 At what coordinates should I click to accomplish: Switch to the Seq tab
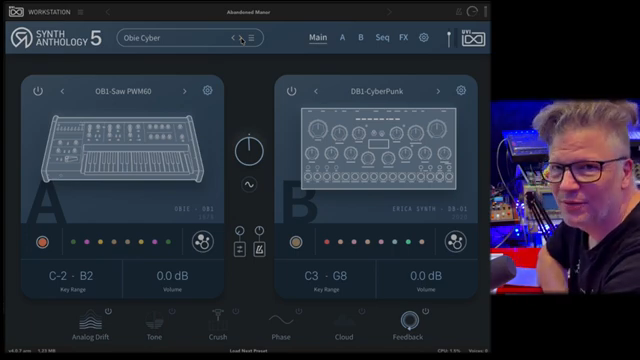point(382,38)
